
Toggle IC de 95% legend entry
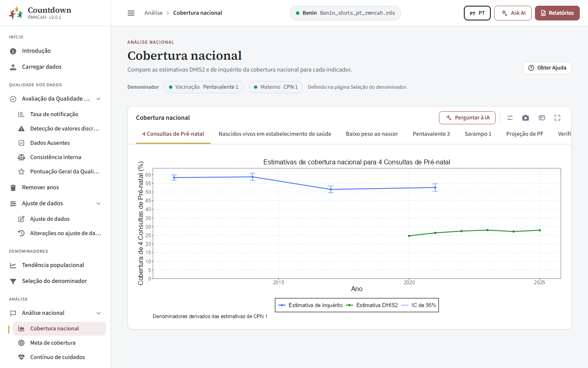[x=419, y=305]
